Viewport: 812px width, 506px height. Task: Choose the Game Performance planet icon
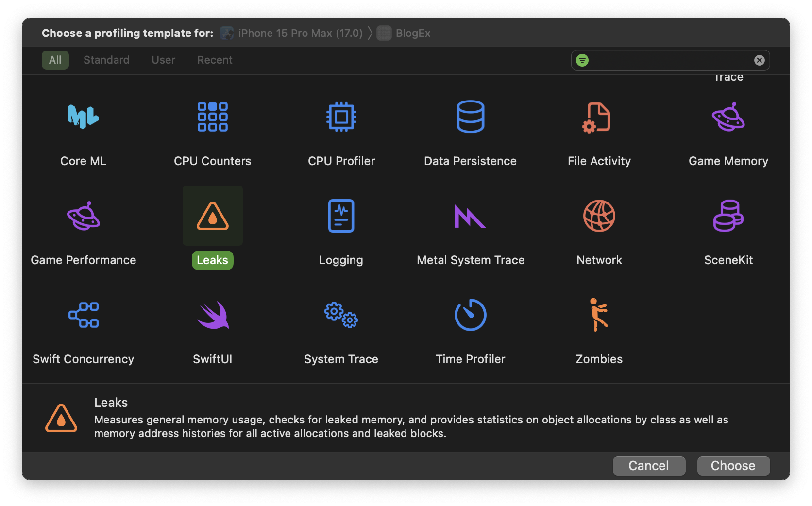[84, 216]
